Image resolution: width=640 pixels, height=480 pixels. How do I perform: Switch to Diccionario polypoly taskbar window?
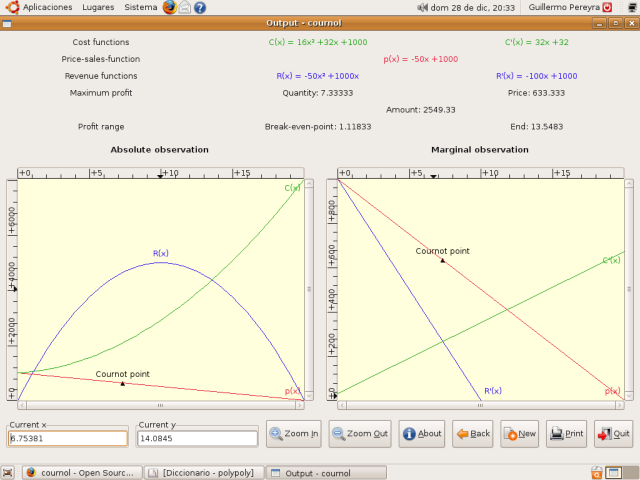(x=204, y=473)
